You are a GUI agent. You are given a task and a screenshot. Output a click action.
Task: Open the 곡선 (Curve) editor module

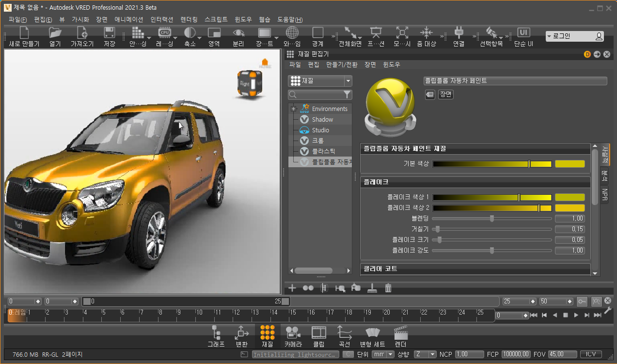click(x=345, y=337)
